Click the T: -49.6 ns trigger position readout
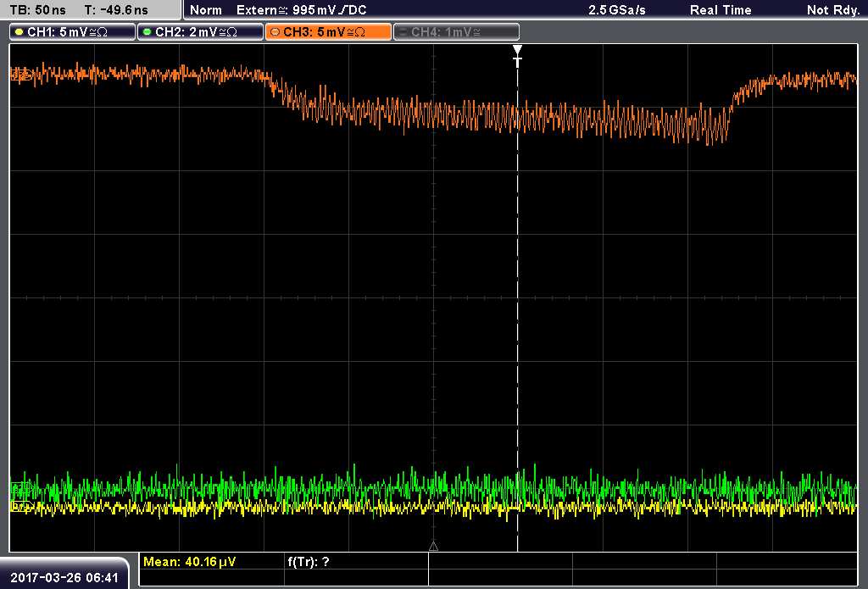Viewport: 868px width, 589px height. pyautogui.click(x=116, y=10)
